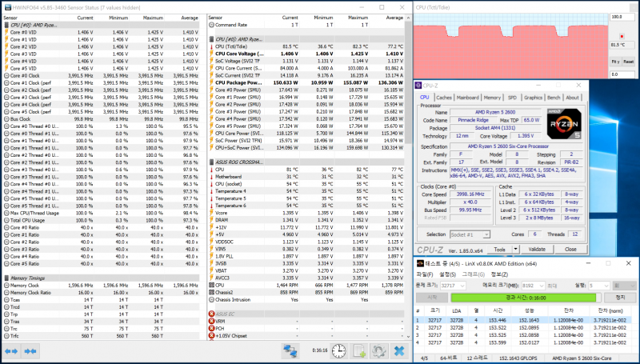640x364 pixels.
Task: Click the CPU-Z title bar app icon
Action: 418,86
